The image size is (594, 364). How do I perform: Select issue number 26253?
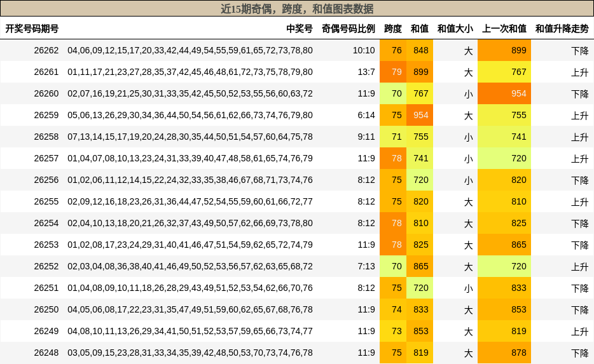[46, 245]
